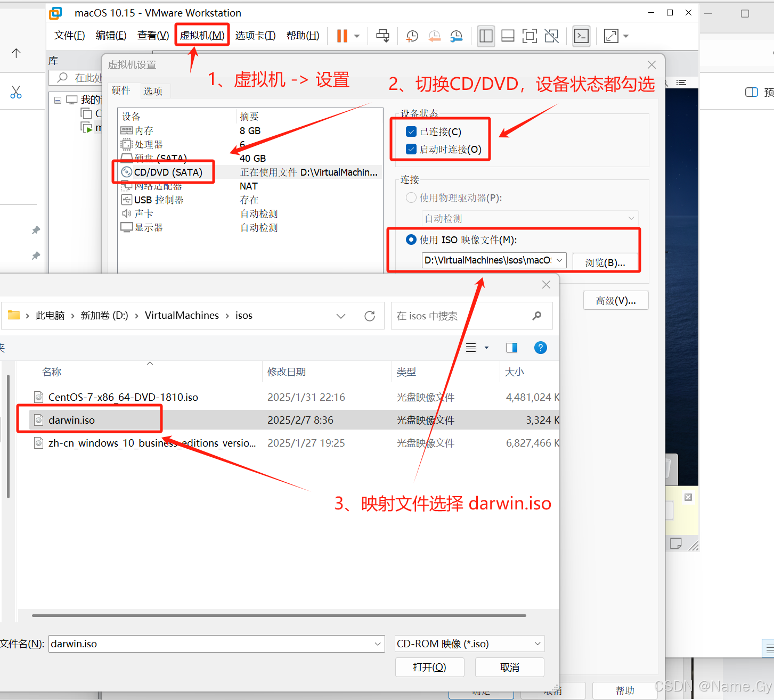Select the 声卡 device row
The height and width of the screenshot is (700, 774).
pos(250,214)
